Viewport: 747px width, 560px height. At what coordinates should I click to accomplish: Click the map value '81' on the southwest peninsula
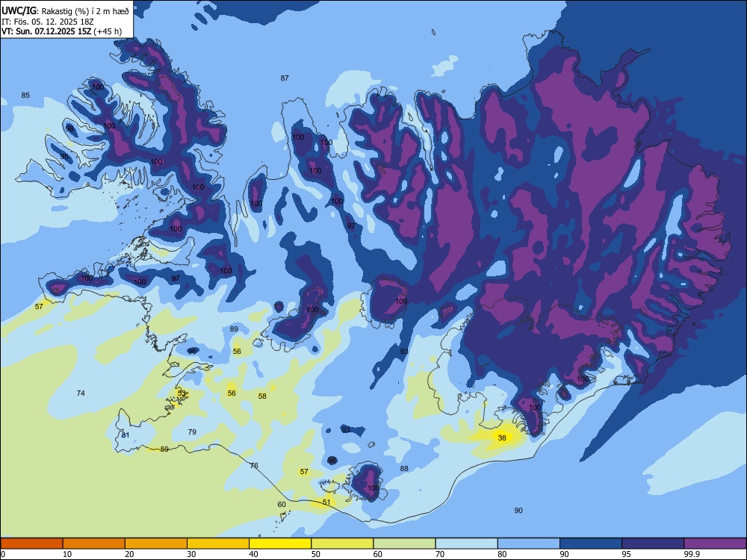coord(125,435)
